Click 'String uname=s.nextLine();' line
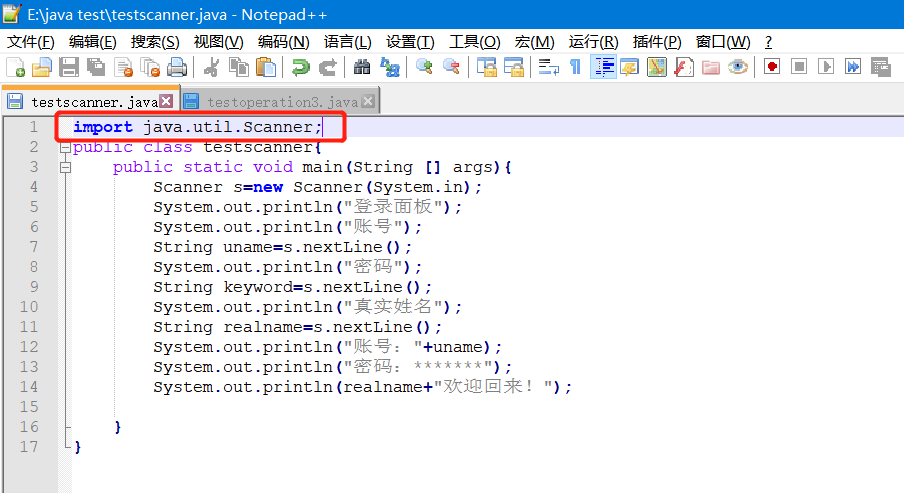The width and height of the screenshot is (904, 493). tap(282, 247)
